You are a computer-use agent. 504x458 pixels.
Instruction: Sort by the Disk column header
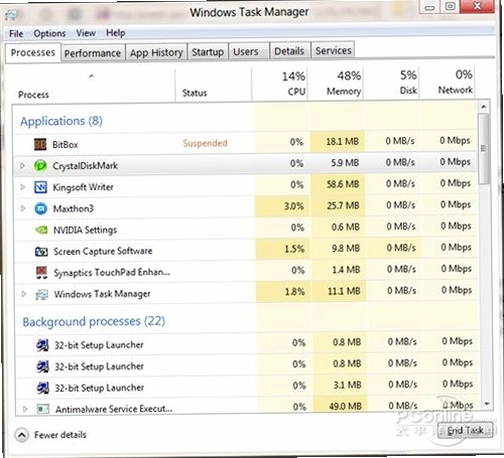tap(392, 82)
